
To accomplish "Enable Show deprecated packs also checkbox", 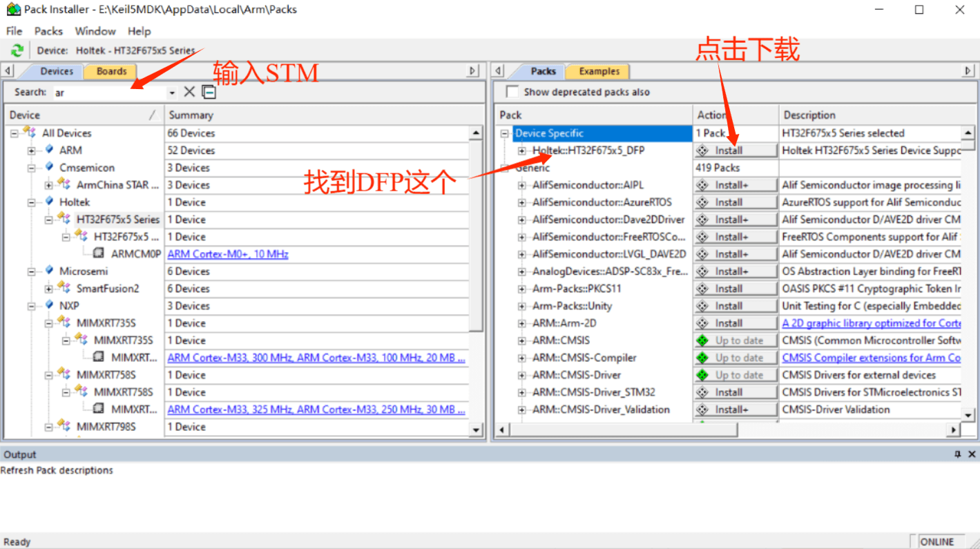I will [512, 92].
